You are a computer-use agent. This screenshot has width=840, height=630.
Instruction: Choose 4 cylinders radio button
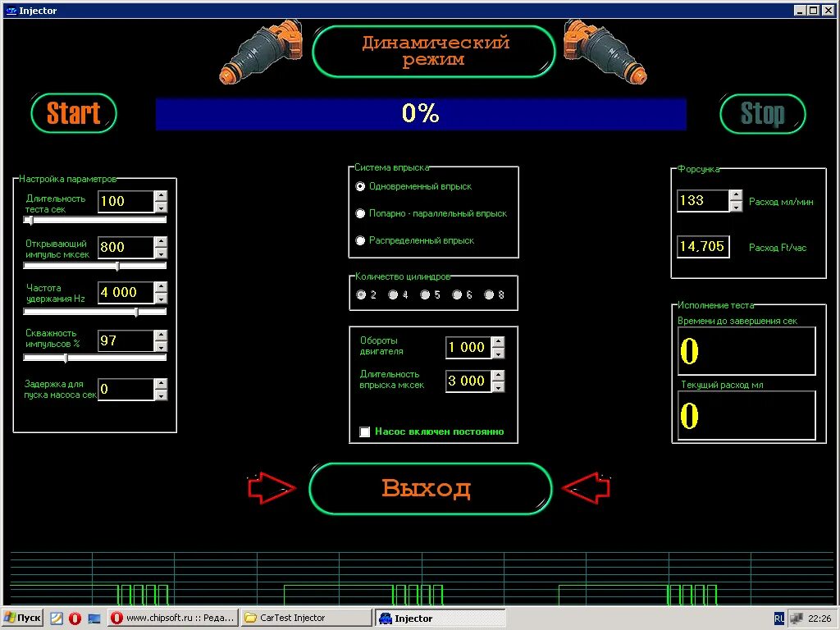[x=393, y=294]
